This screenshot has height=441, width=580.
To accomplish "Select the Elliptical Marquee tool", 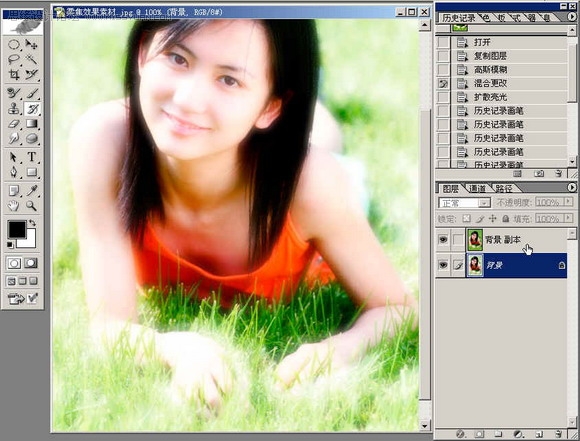I will tap(14, 45).
